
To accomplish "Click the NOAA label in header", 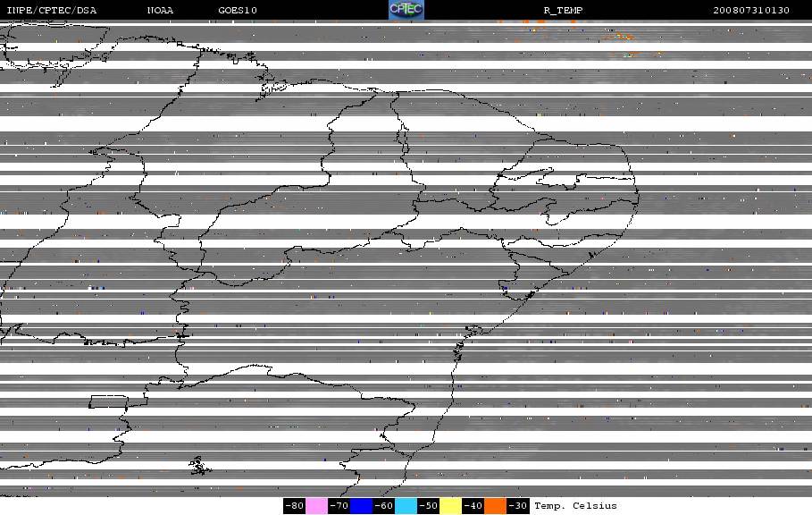I will click(x=160, y=11).
